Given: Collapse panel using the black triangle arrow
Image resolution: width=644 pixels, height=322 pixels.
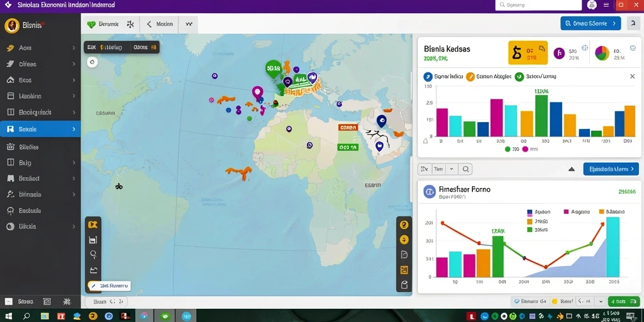Looking at the screenshot, I should [x=571, y=169].
